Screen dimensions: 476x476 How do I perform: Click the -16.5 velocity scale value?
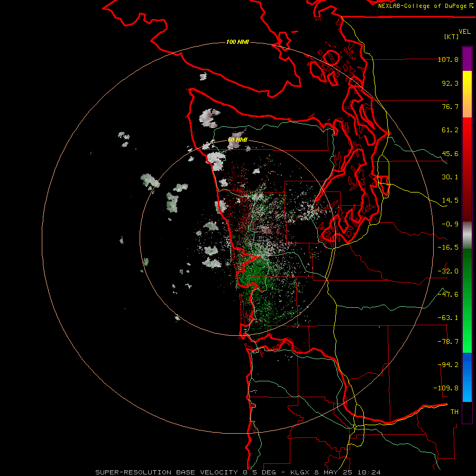click(448, 248)
